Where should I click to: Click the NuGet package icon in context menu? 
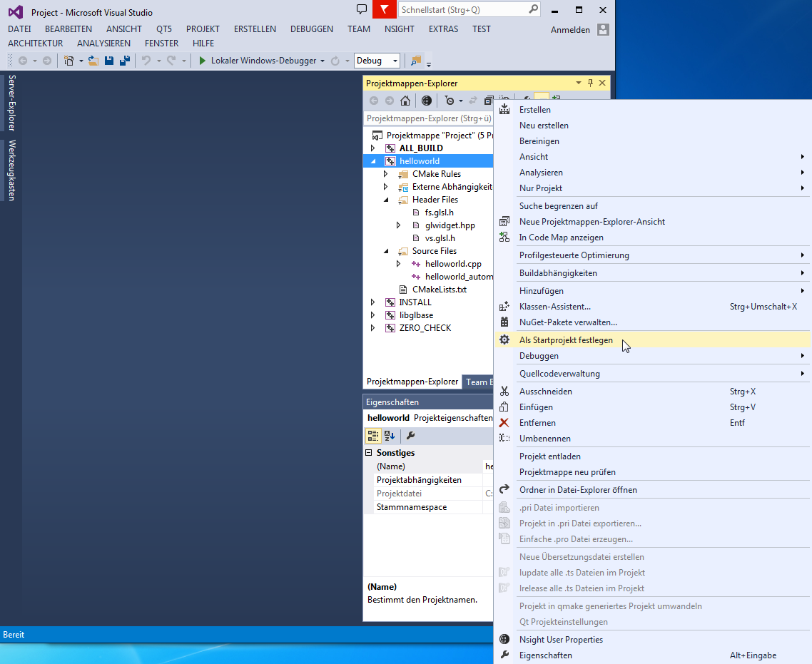(504, 322)
